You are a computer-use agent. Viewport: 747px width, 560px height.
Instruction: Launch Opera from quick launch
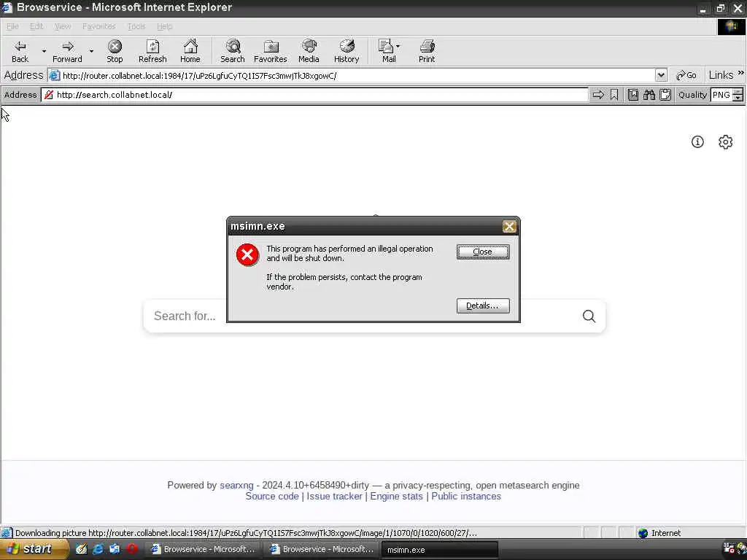(131, 549)
